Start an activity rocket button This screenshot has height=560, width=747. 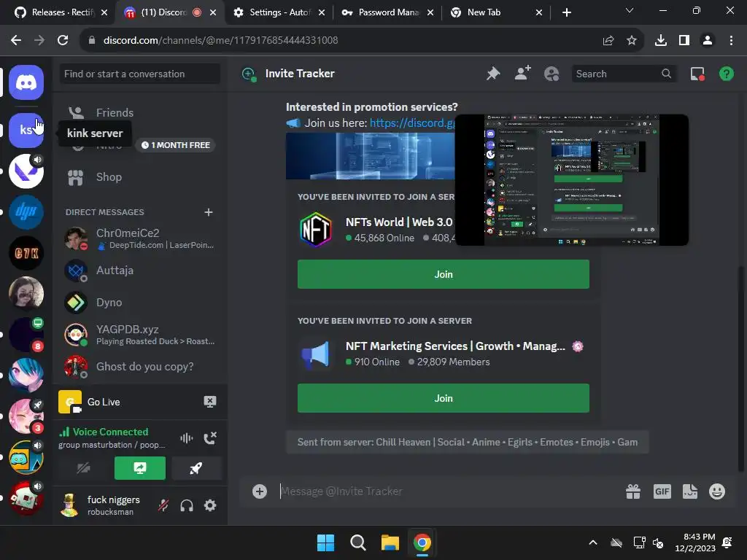196,468
